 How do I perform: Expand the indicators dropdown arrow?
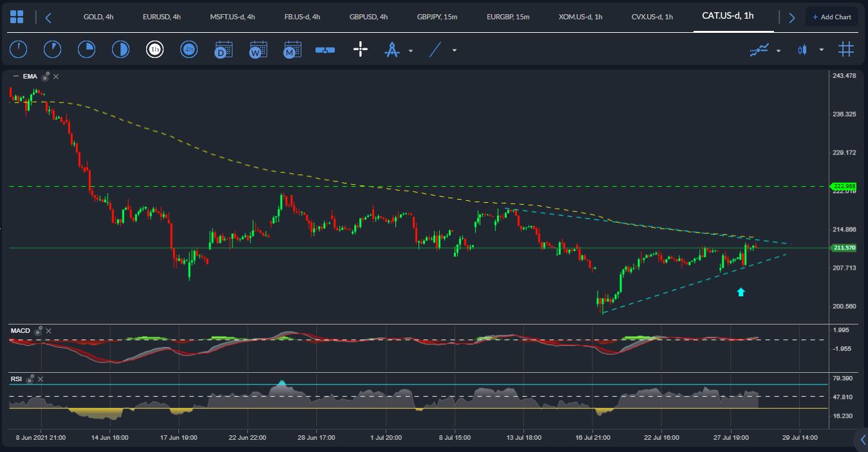778,50
